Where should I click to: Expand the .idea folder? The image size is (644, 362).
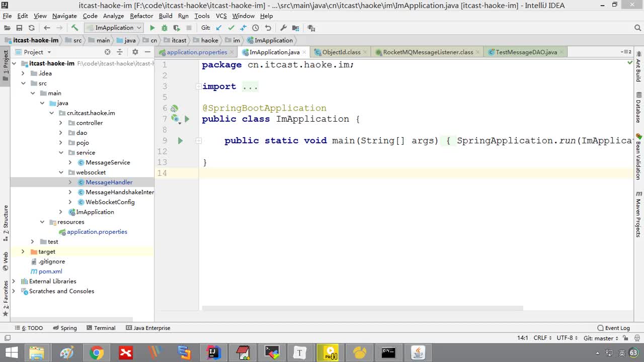pyautogui.click(x=23, y=73)
